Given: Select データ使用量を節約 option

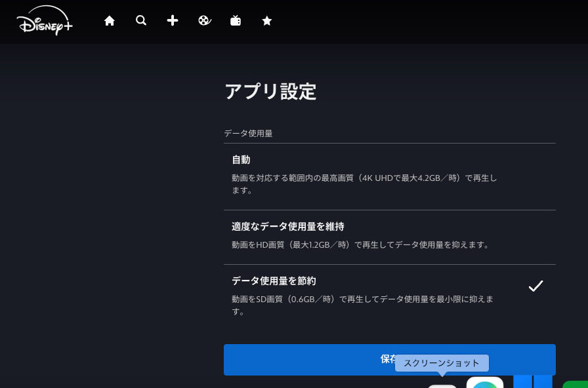Looking at the screenshot, I should tap(389, 295).
